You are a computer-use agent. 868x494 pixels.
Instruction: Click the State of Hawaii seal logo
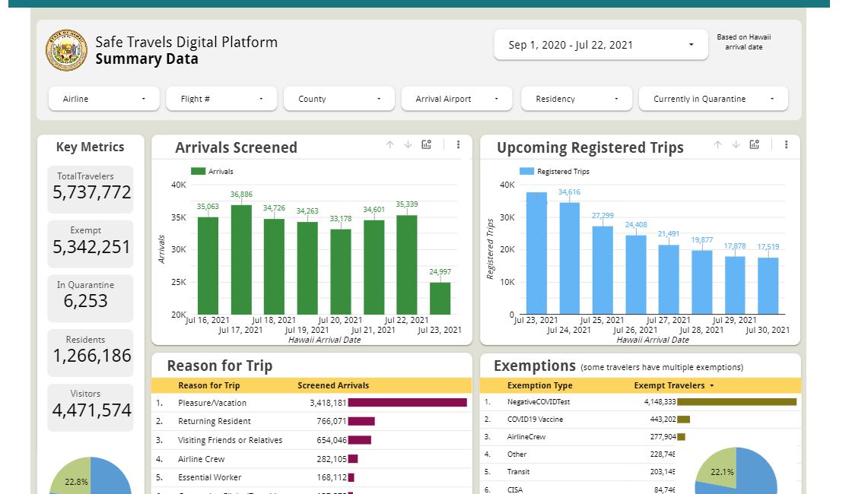pyautogui.click(x=66, y=50)
